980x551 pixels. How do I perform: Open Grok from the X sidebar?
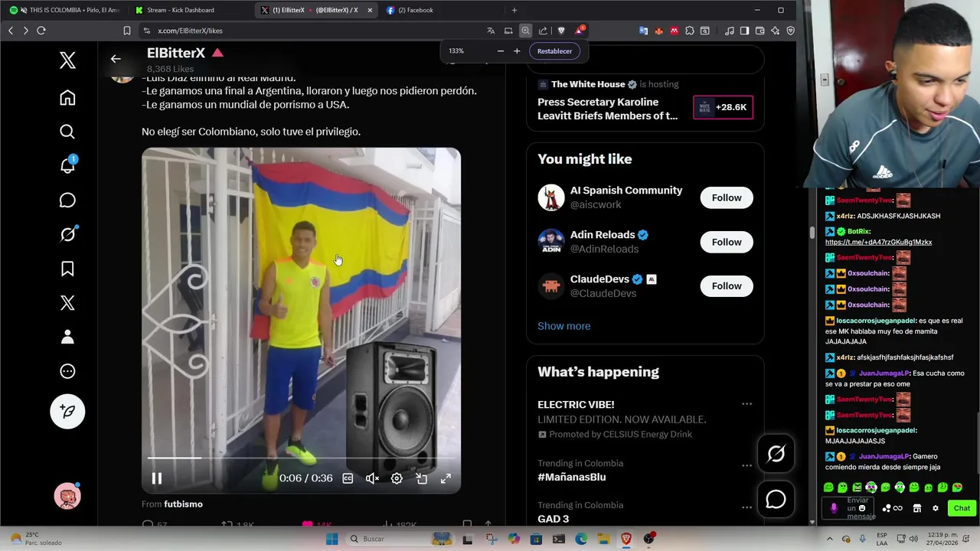click(x=67, y=234)
